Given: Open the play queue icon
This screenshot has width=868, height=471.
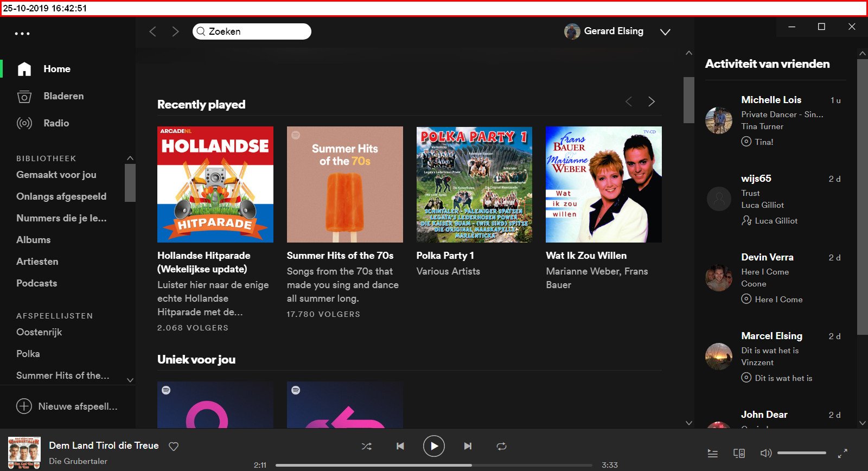Looking at the screenshot, I should point(713,453).
